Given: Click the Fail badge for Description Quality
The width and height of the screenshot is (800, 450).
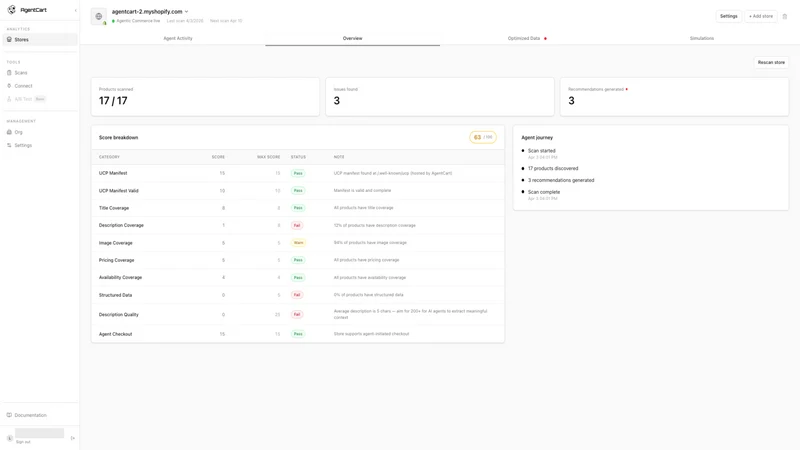Looking at the screenshot, I should (x=297, y=314).
